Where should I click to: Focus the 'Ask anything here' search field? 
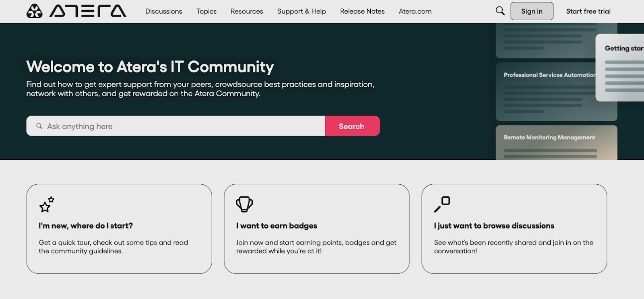tap(176, 126)
